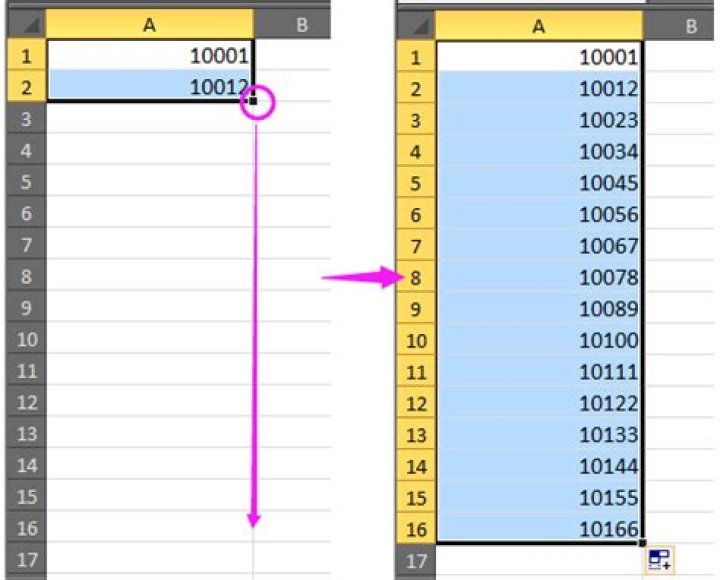720x580 pixels.
Task: Select cell containing 10023
Action: pos(539,120)
